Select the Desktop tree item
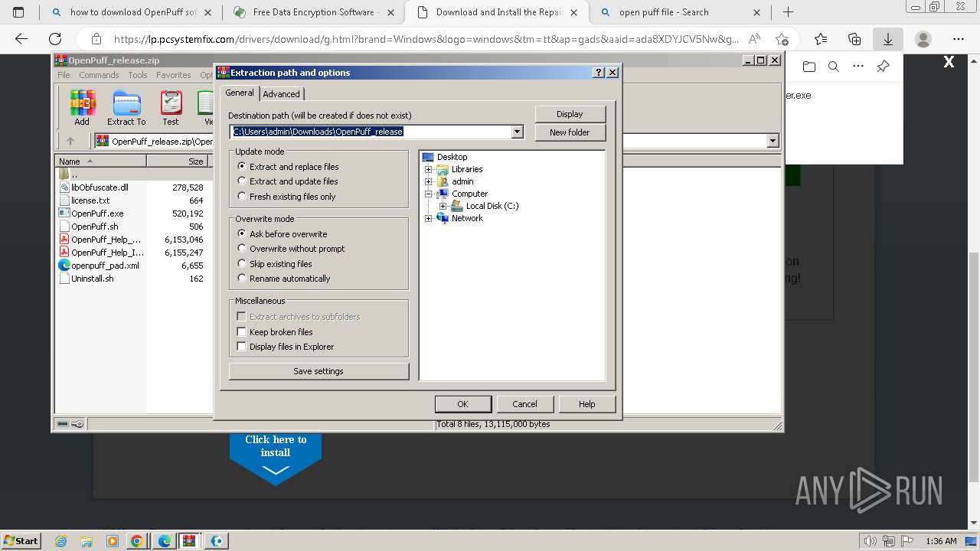Viewport: 980px width, 551px height. click(x=452, y=157)
